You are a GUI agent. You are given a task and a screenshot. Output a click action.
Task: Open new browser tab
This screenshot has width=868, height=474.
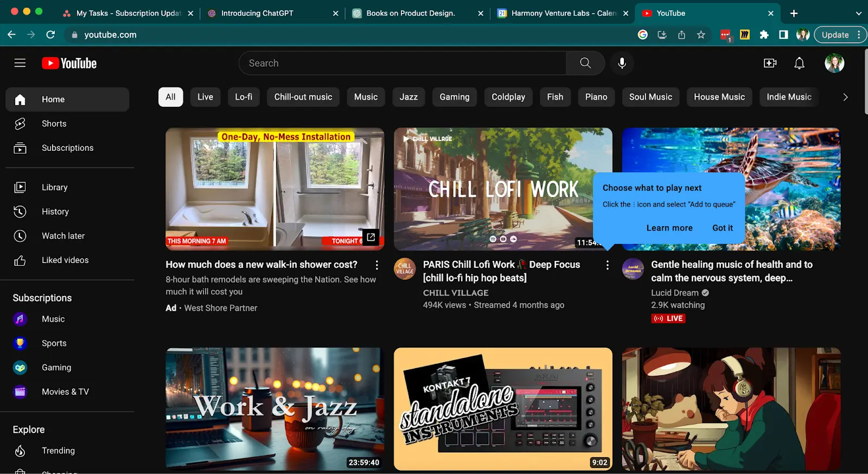coord(794,13)
